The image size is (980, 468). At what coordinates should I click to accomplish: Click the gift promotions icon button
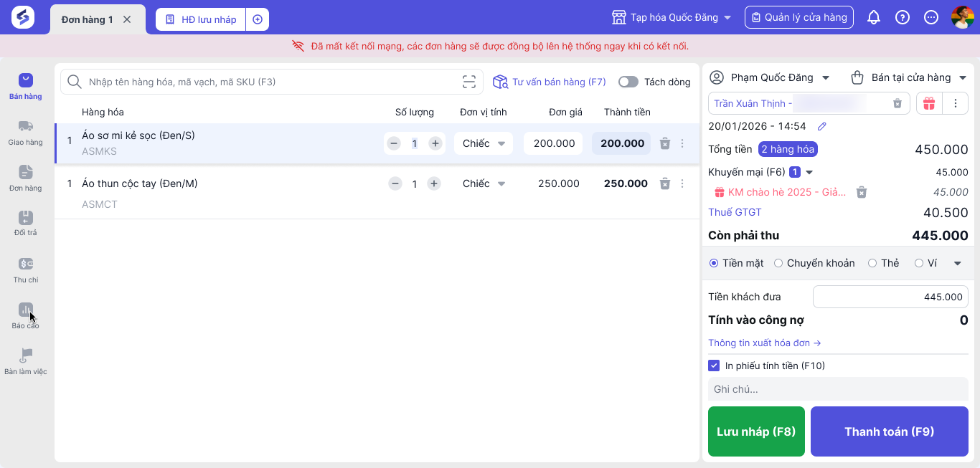click(x=929, y=103)
